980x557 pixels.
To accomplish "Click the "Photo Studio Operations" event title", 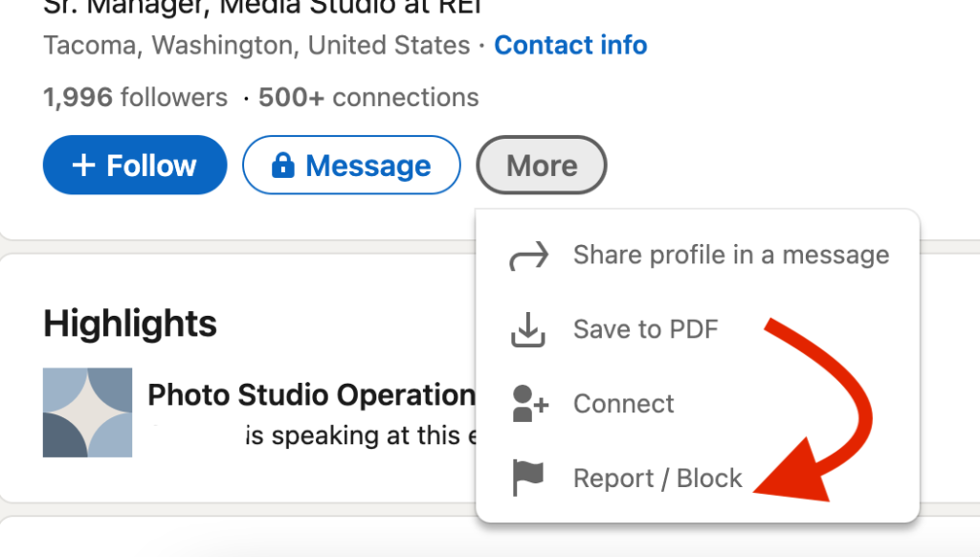I will tap(306, 394).
